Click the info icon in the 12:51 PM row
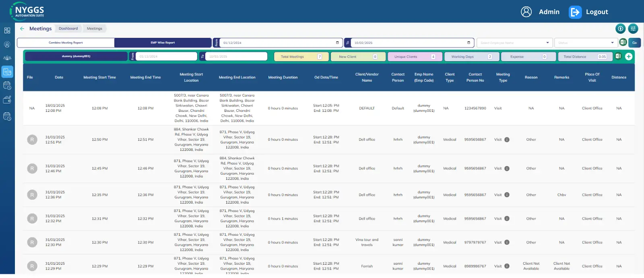Viewport: 644px width, 278px height. click(x=507, y=140)
